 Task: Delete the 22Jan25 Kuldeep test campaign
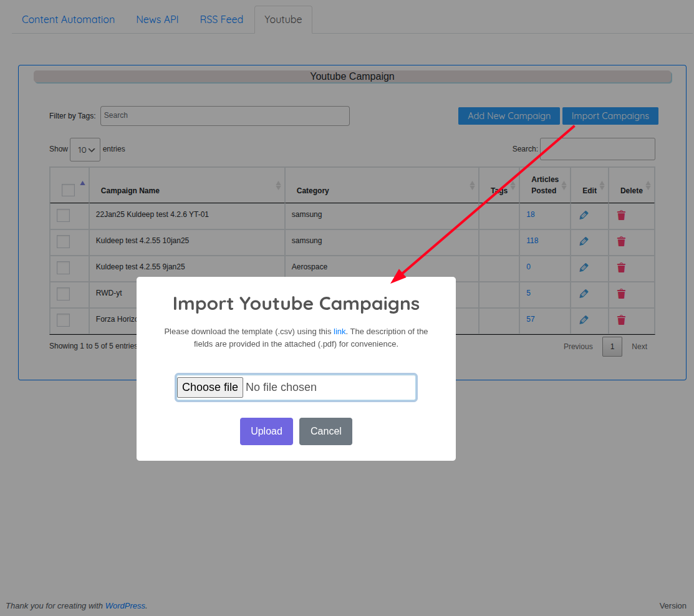tap(621, 215)
